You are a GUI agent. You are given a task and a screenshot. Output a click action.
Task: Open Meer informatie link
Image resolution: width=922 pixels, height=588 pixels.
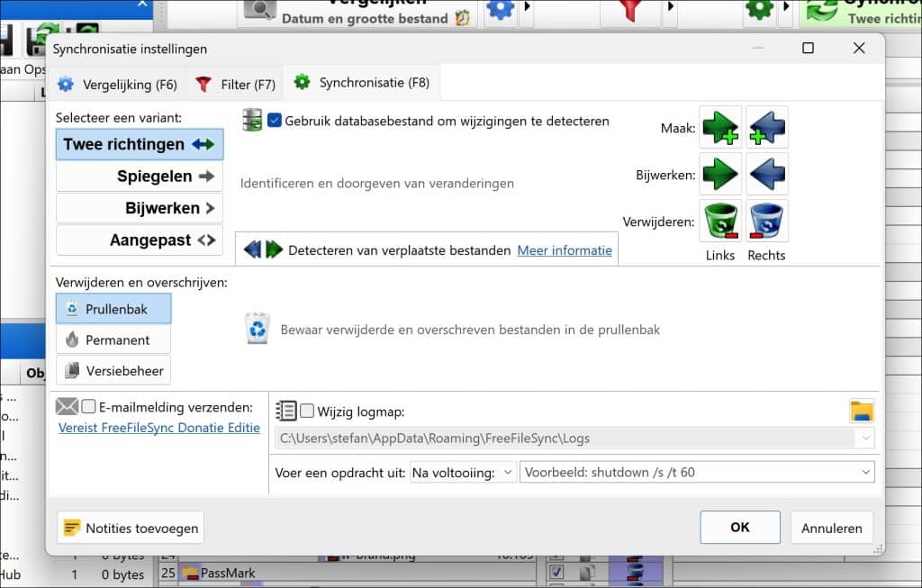[x=565, y=250]
